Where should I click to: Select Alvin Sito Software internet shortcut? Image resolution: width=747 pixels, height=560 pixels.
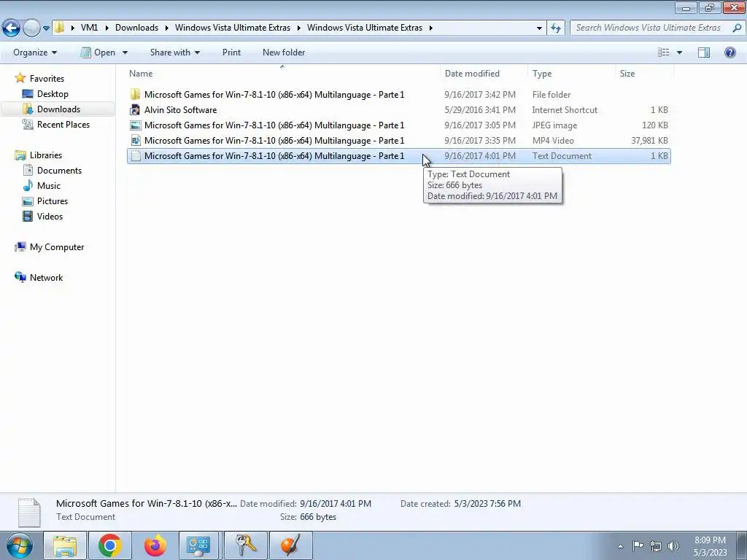[399, 110]
